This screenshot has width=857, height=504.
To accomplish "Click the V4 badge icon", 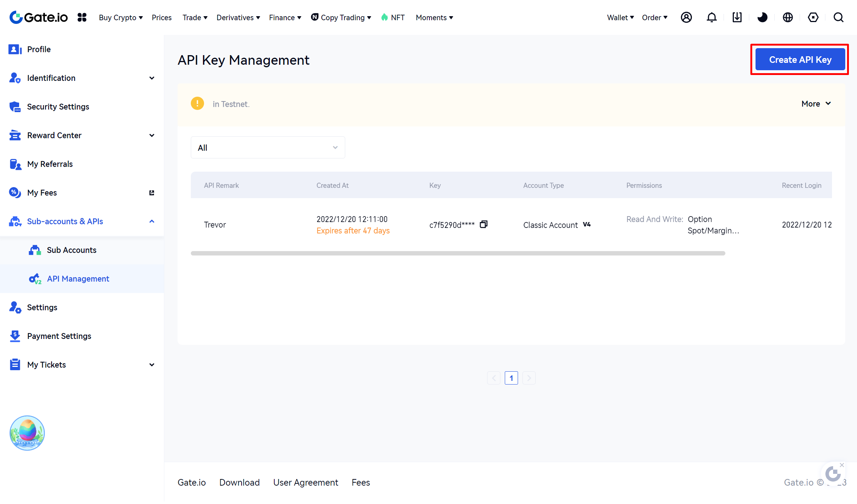I will (587, 224).
